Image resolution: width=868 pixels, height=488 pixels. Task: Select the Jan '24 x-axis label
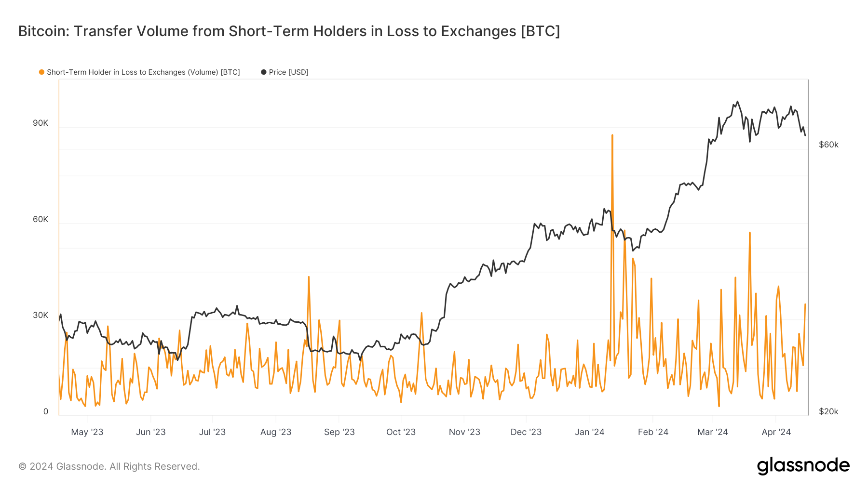589,432
